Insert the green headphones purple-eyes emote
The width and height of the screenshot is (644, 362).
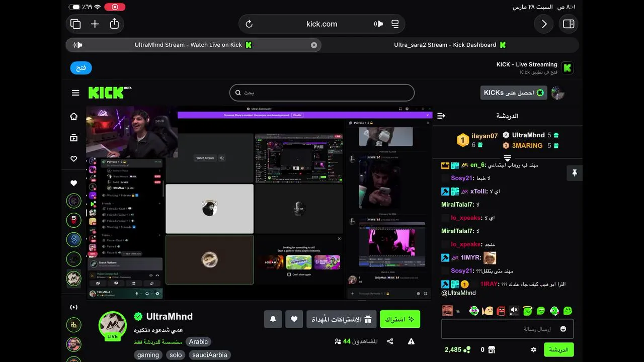pos(474,311)
